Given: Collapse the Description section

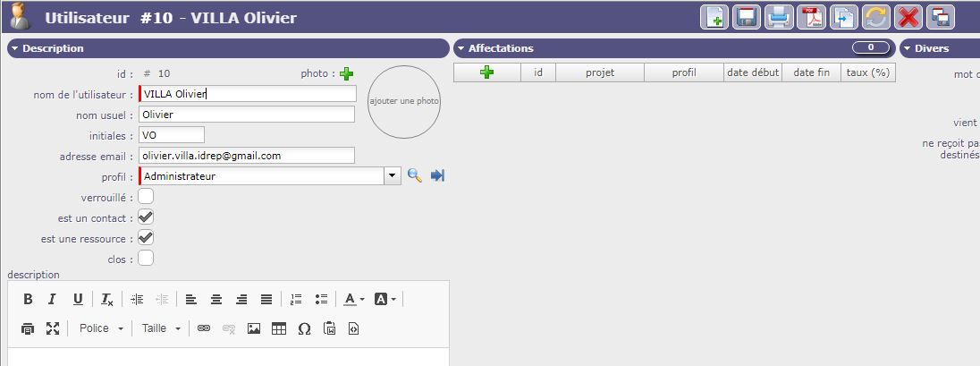Looking at the screenshot, I should (15, 48).
